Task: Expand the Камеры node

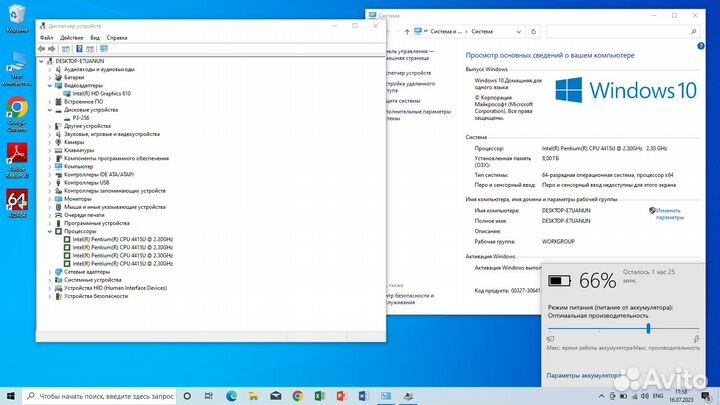Action: [x=50, y=142]
